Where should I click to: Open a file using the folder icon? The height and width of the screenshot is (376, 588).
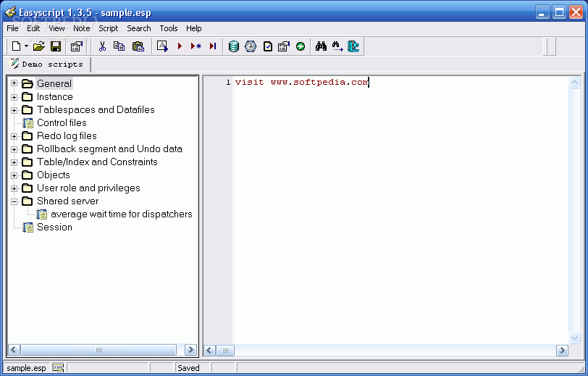click(x=38, y=46)
